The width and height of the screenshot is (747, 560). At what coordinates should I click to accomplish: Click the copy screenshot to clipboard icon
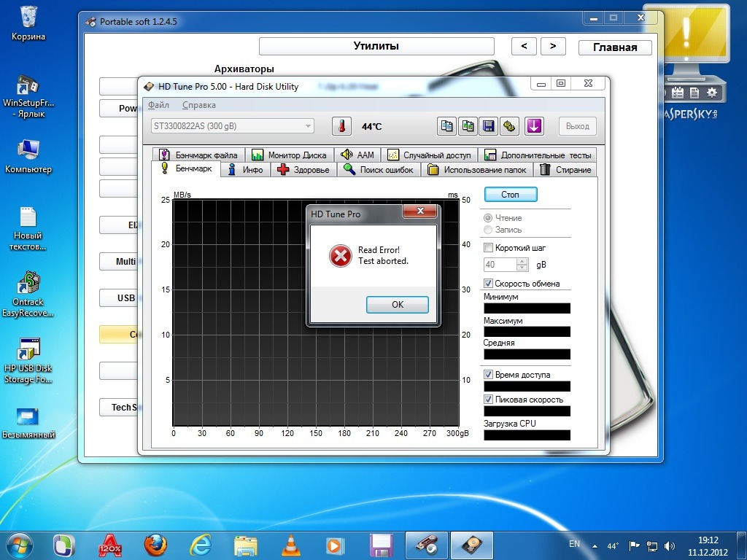(468, 126)
